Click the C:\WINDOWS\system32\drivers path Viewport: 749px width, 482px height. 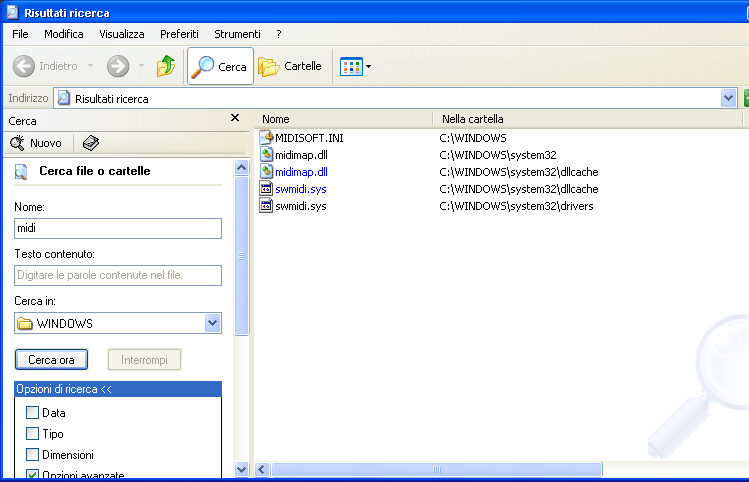pyautogui.click(x=516, y=206)
